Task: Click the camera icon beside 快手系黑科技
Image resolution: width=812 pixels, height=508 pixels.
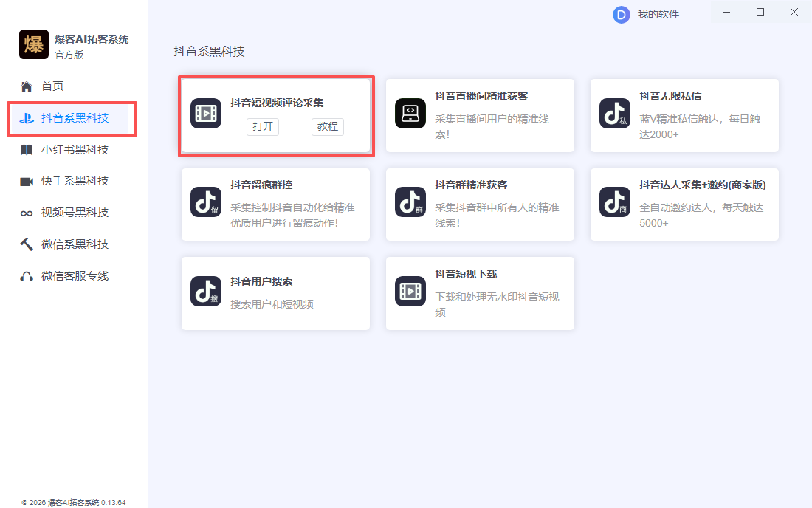Action: coord(27,181)
